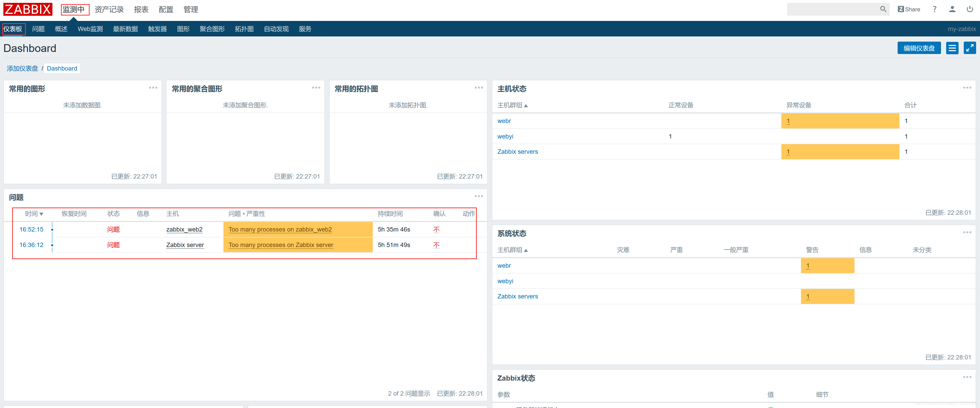
Task: Open the Zabbix状态 widget options menu
Action: tap(967, 377)
